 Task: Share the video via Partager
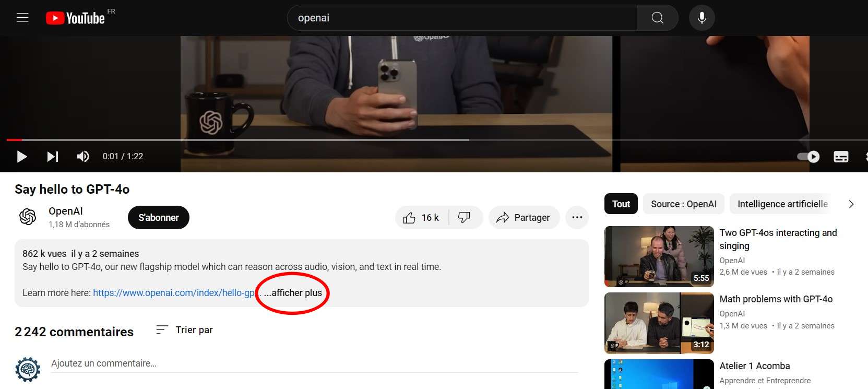(524, 218)
